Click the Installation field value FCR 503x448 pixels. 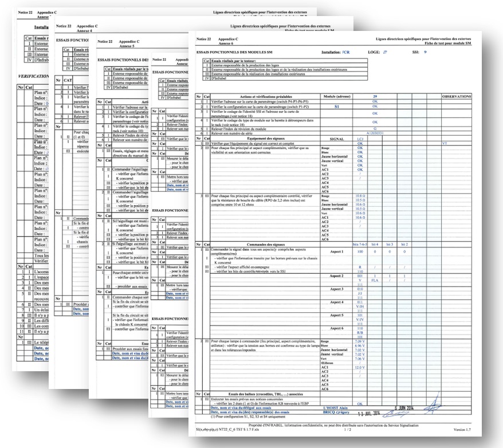click(346, 52)
